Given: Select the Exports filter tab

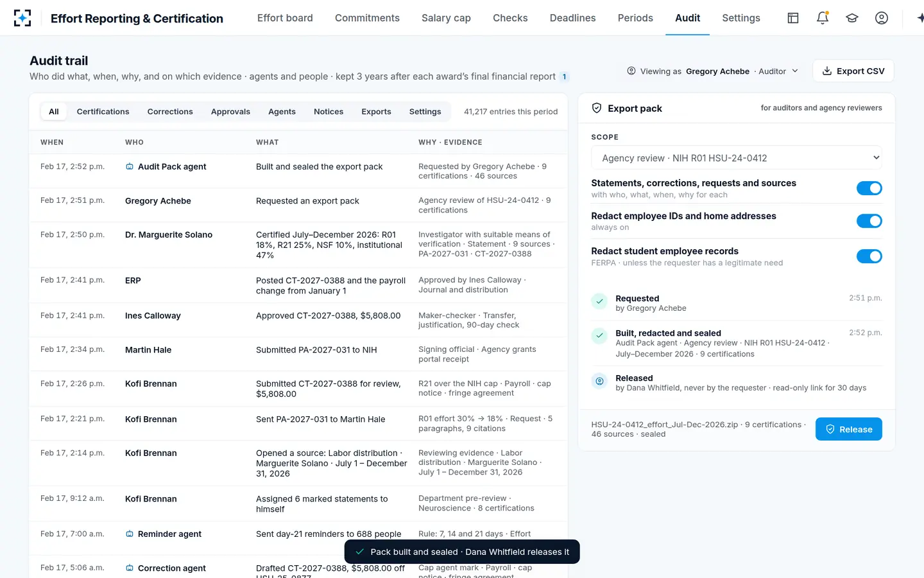Looking at the screenshot, I should [376, 112].
